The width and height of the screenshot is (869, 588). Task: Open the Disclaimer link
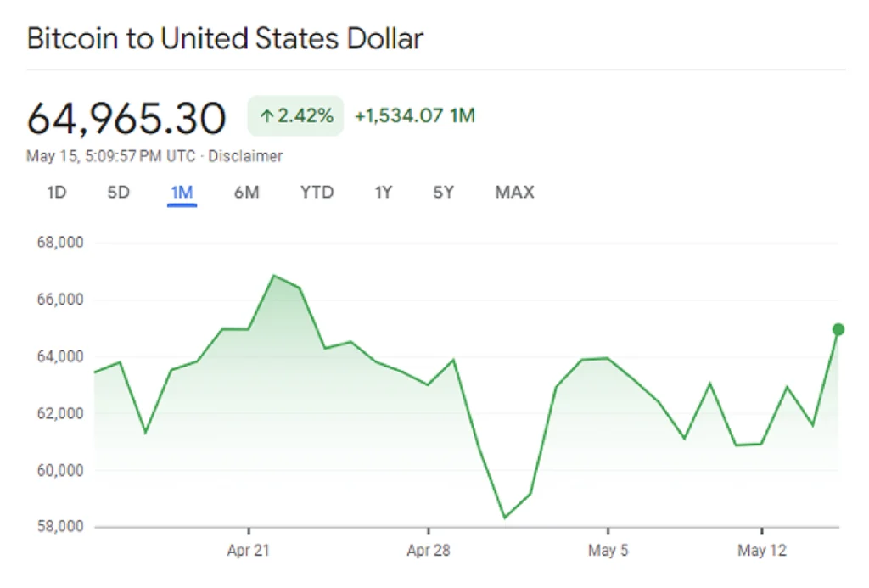pos(245,156)
